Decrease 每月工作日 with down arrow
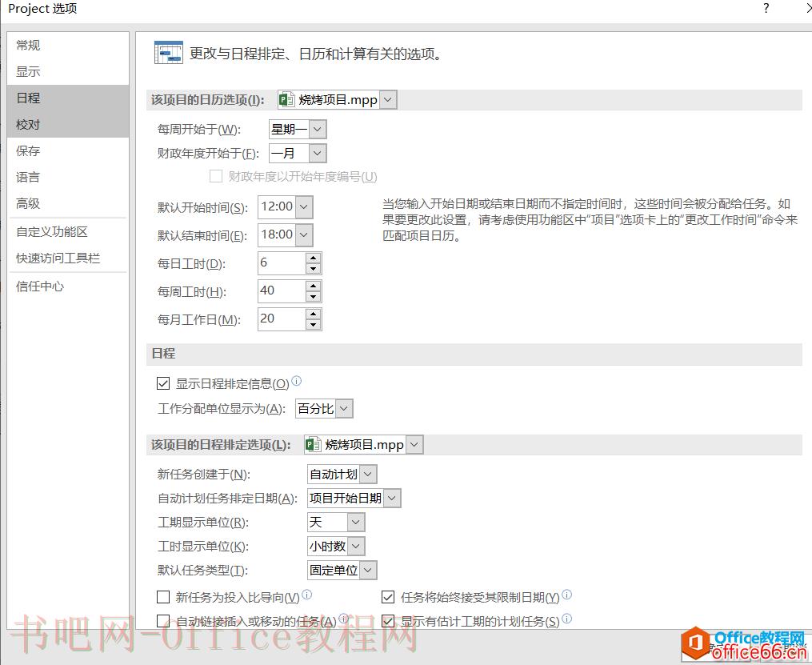This screenshot has width=812, height=665. point(313,325)
